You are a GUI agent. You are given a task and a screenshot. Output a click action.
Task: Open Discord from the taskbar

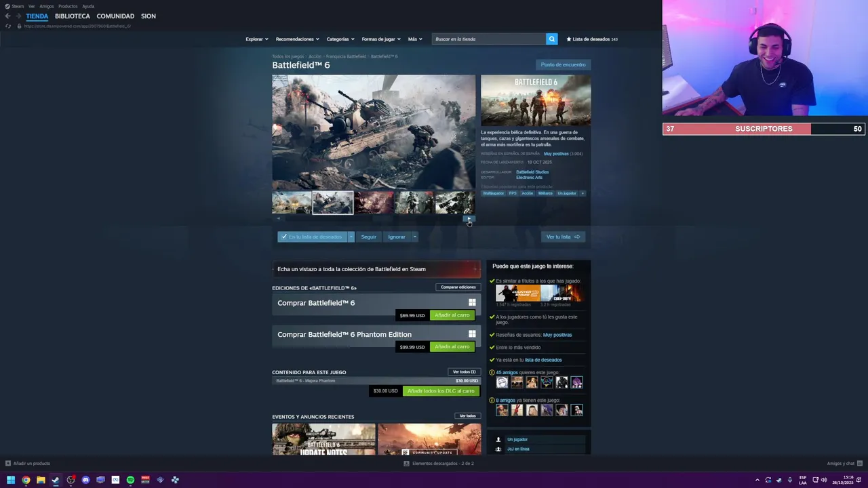click(x=85, y=480)
